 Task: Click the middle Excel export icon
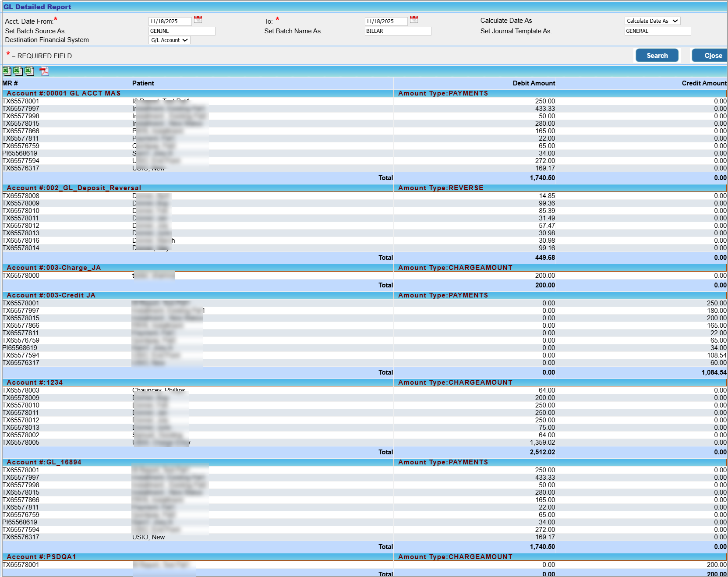coord(18,71)
